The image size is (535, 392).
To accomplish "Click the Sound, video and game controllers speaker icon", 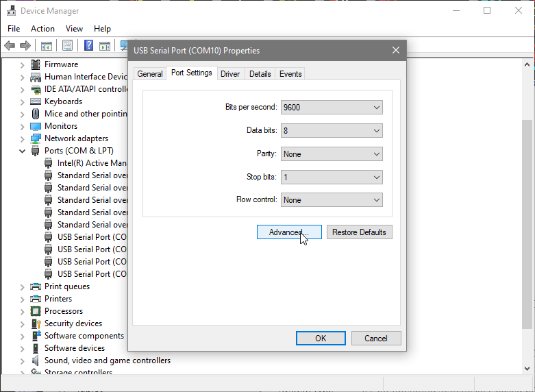I will [35, 360].
